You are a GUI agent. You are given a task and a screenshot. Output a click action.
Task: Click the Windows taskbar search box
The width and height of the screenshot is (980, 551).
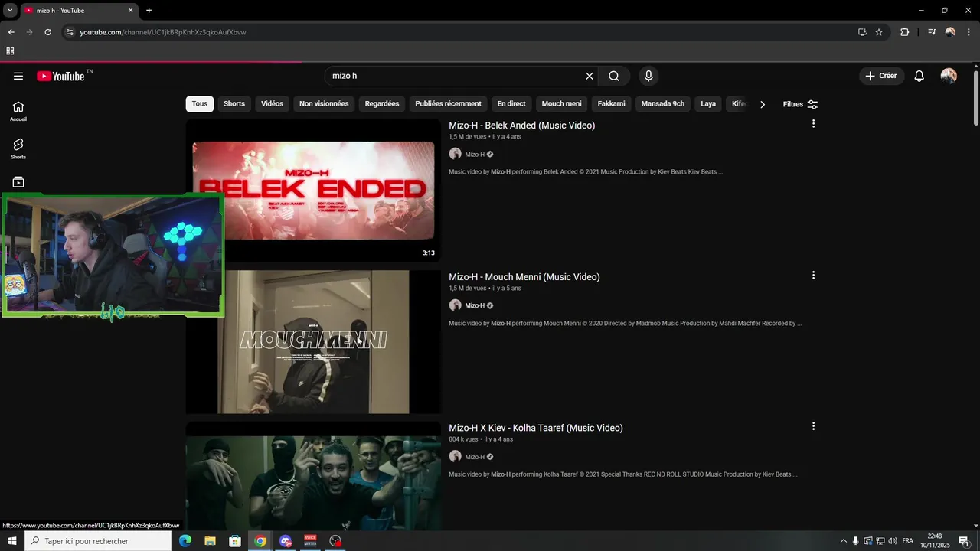(x=98, y=541)
